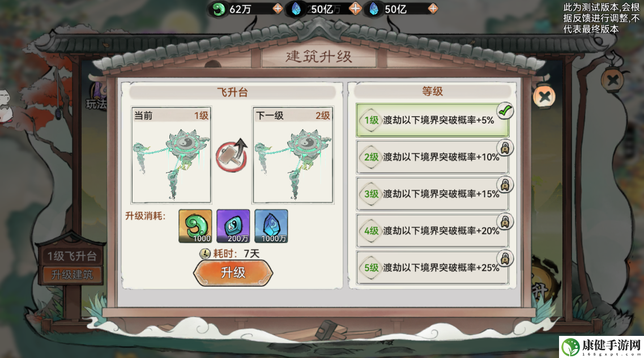Click the clock icon beside 耗时 7天
Screen dimensions: 644x358
tap(204, 254)
